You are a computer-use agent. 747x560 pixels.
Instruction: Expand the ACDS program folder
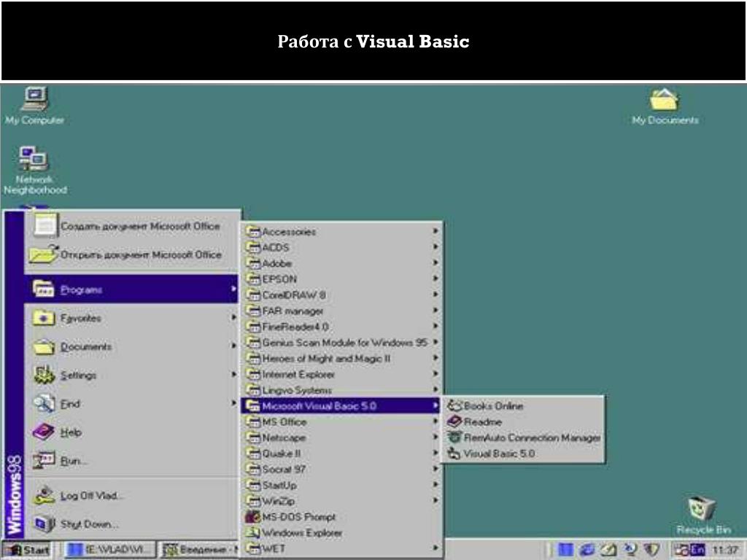pos(341,248)
